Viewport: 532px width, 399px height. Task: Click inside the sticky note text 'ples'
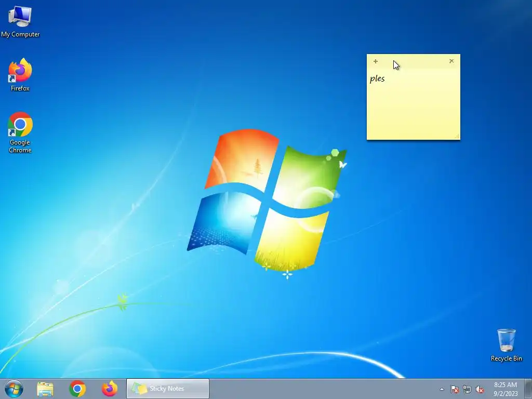(x=377, y=79)
